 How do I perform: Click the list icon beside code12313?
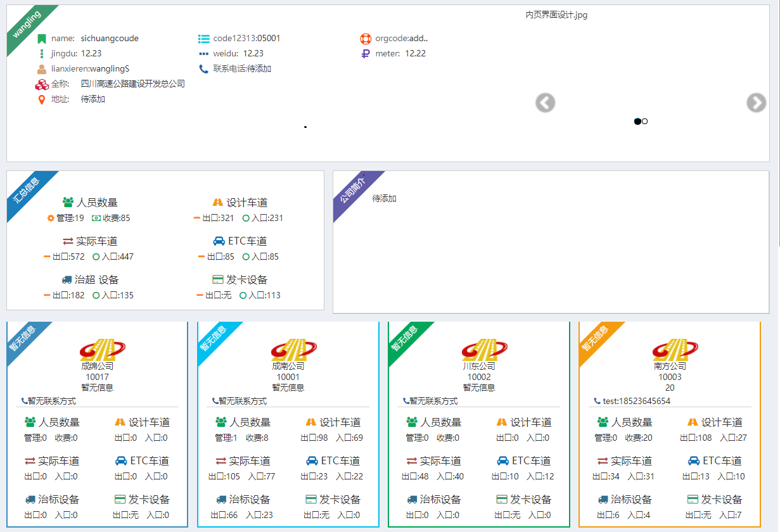pos(203,39)
